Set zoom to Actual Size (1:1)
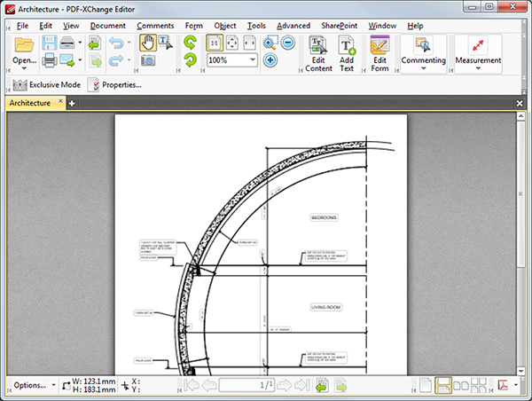532x401 pixels. click(215, 43)
